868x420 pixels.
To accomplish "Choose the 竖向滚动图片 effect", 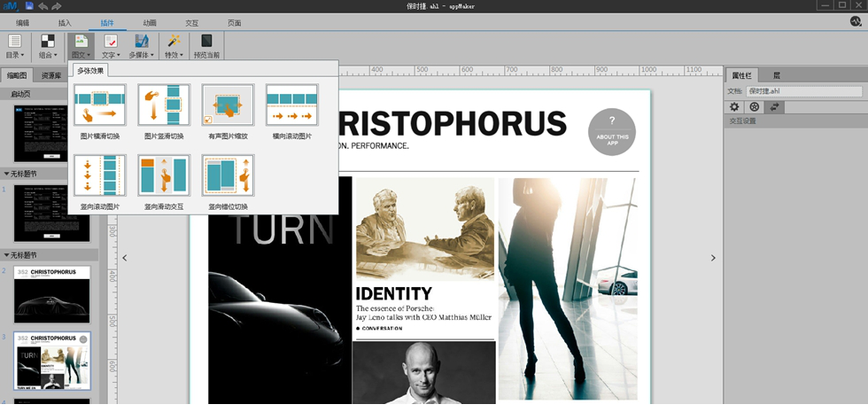I will tap(100, 183).
